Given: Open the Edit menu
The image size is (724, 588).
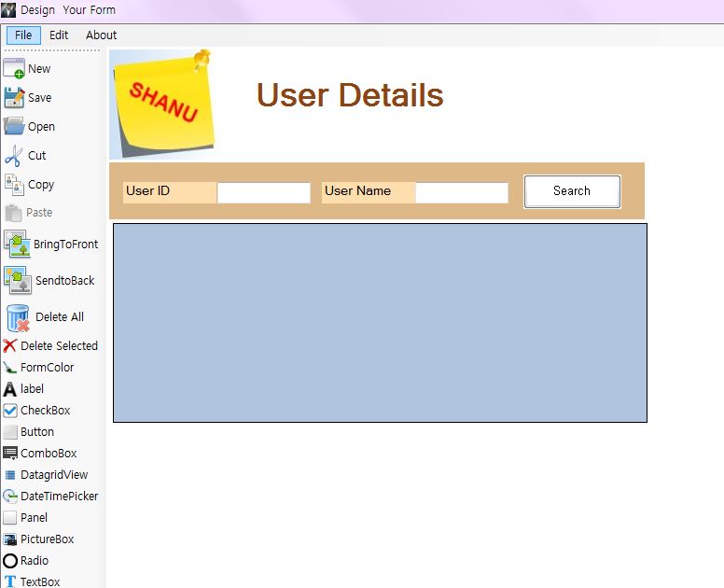Looking at the screenshot, I should 59,35.
